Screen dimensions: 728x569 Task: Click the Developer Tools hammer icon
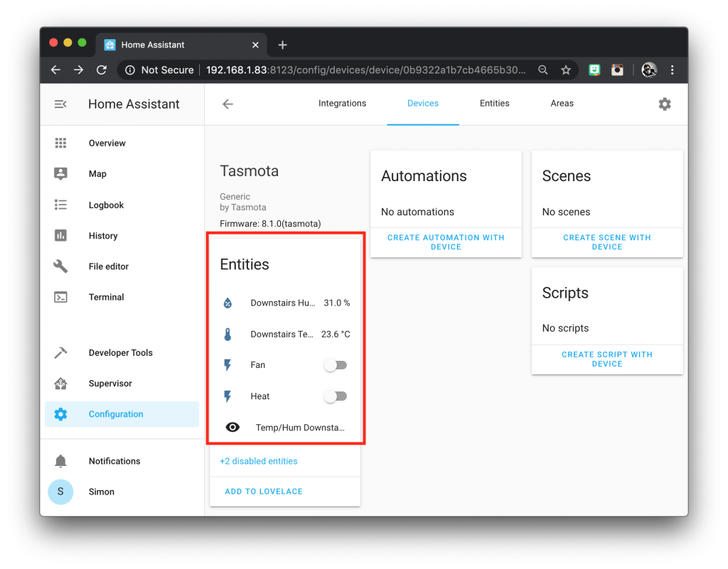(x=60, y=352)
